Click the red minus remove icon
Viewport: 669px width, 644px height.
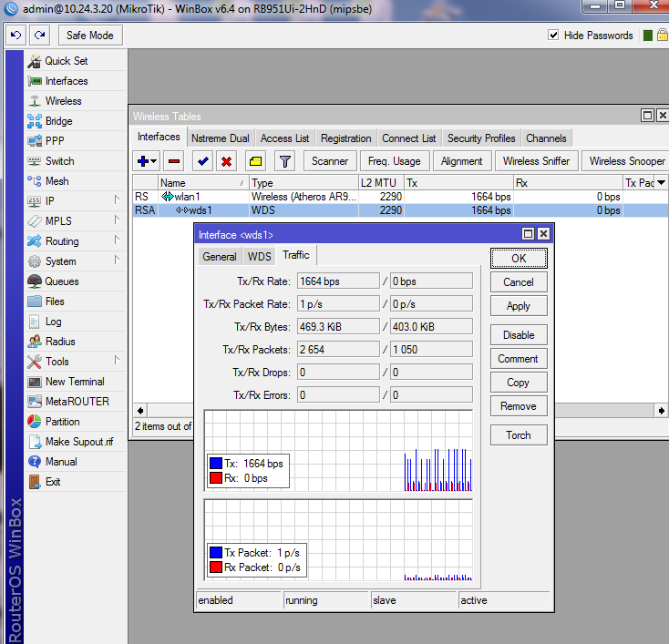coord(174,161)
